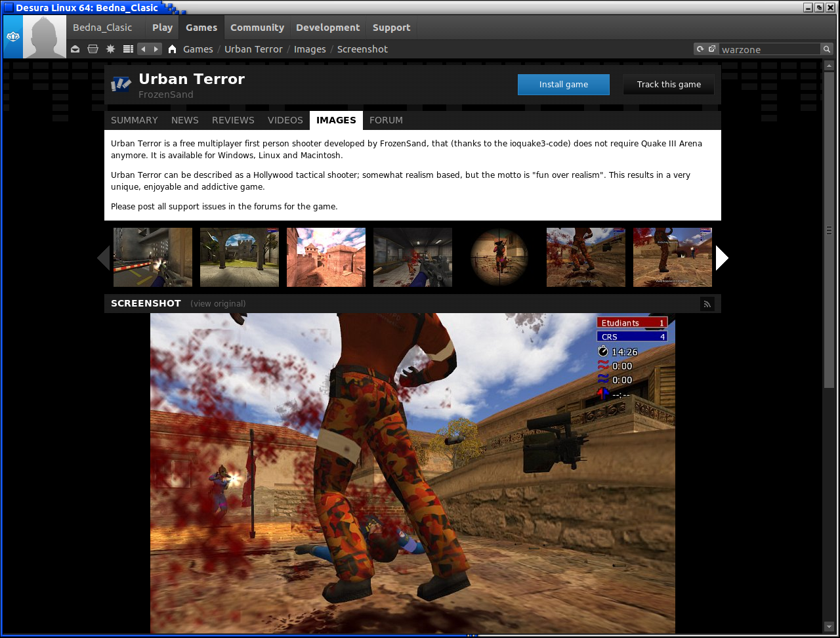
Task: Open thumbnail of orange desert buildings
Action: coord(326,257)
